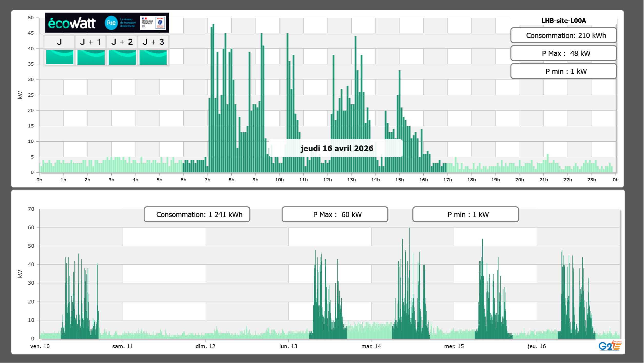Select the green J + 2 signal tile

point(122,57)
